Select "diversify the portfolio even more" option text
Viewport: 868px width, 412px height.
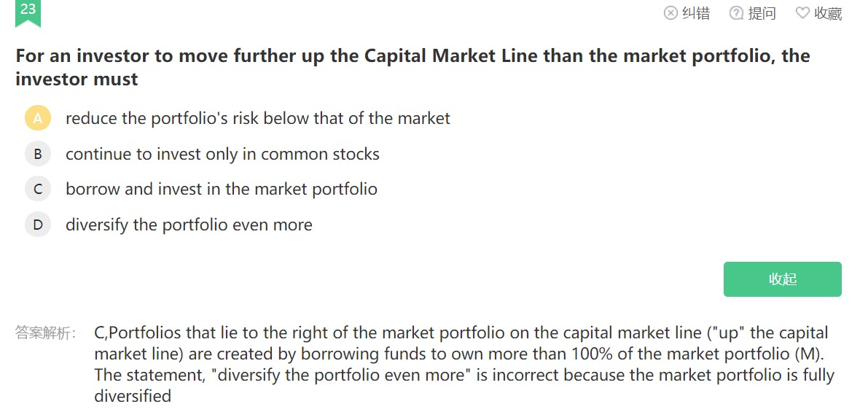tap(189, 225)
